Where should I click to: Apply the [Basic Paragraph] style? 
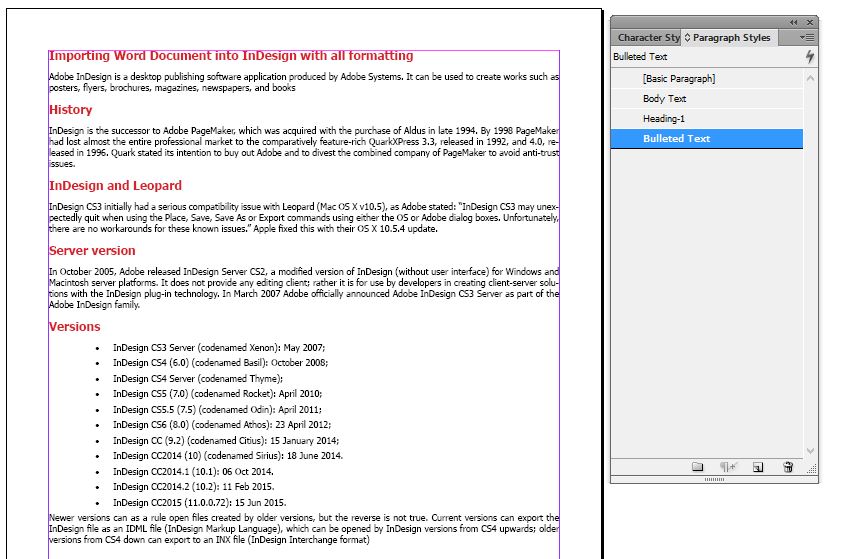tap(678, 79)
